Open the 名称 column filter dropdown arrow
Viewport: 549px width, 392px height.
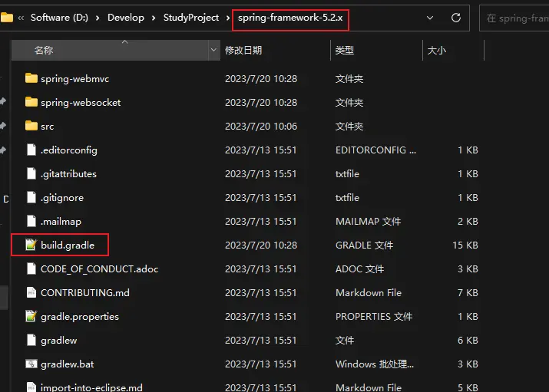pos(214,50)
